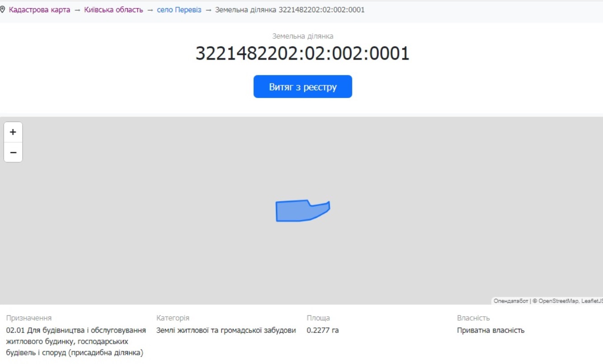Click the Категорія field label
The width and height of the screenshot is (603, 364).
173,318
